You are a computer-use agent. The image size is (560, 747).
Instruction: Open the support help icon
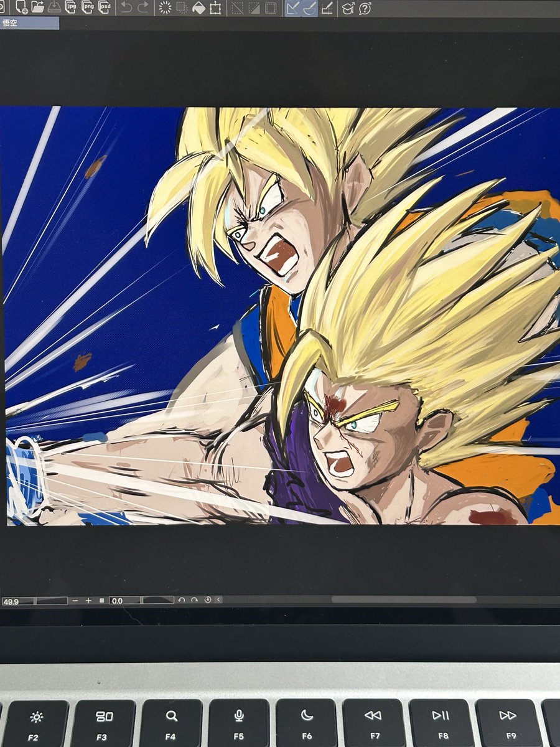click(x=365, y=7)
